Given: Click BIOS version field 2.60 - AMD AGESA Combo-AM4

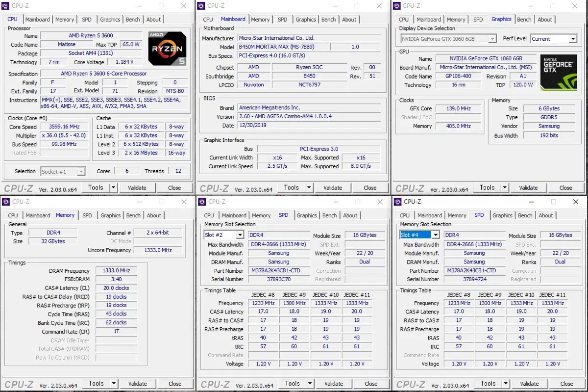Looking at the screenshot, I should point(309,116).
